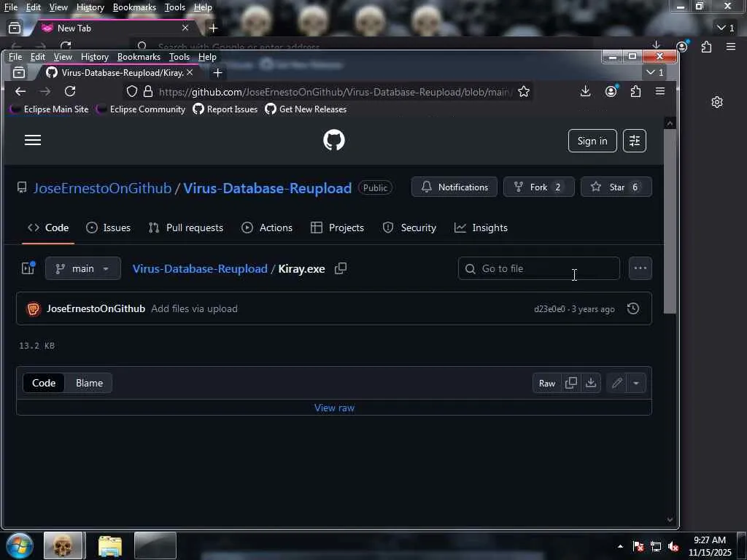Screen dimensions: 747x560
Task: Switch to Blame view toggle
Action: click(x=89, y=383)
